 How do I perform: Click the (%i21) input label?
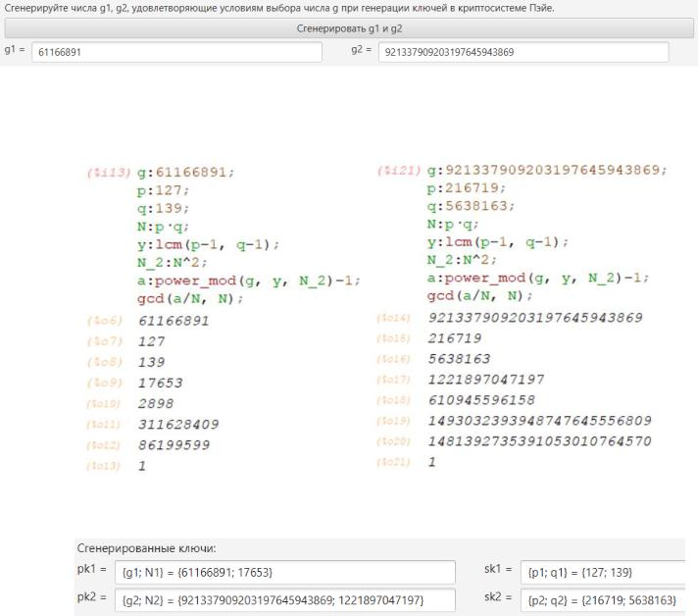[x=398, y=171]
